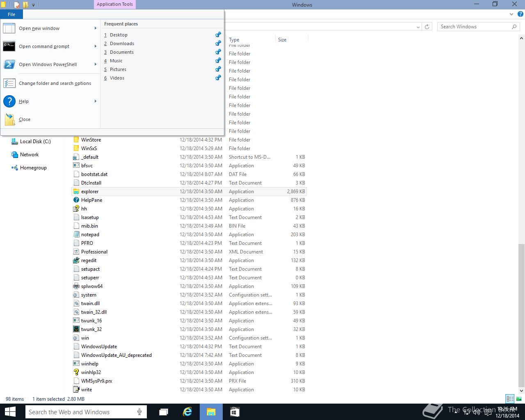The width and height of the screenshot is (525, 420).
Task: Select the WinStore folder icon
Action: [x=76, y=140]
